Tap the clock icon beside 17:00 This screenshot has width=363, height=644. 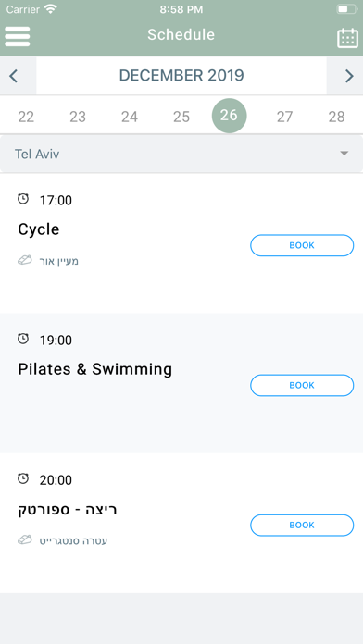point(23,199)
